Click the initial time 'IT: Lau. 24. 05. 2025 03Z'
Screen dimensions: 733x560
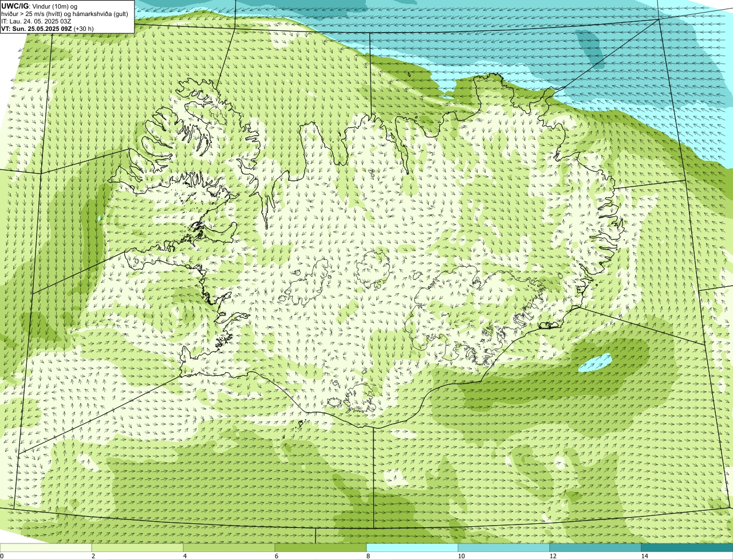click(36, 21)
